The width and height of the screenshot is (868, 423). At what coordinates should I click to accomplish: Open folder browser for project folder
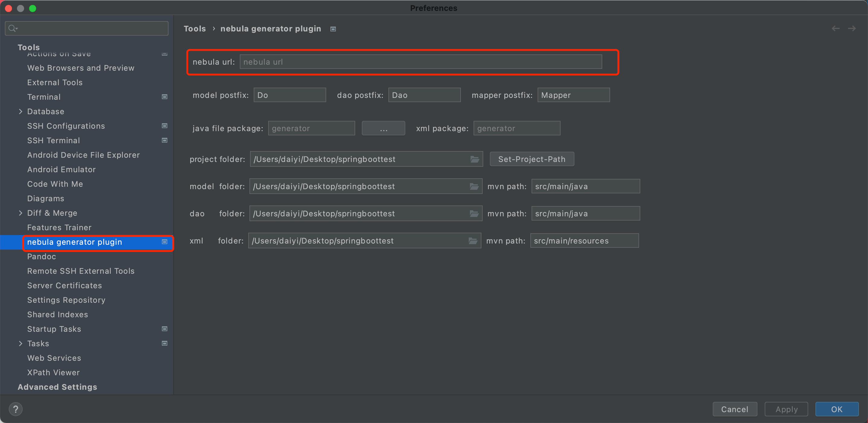pos(475,159)
